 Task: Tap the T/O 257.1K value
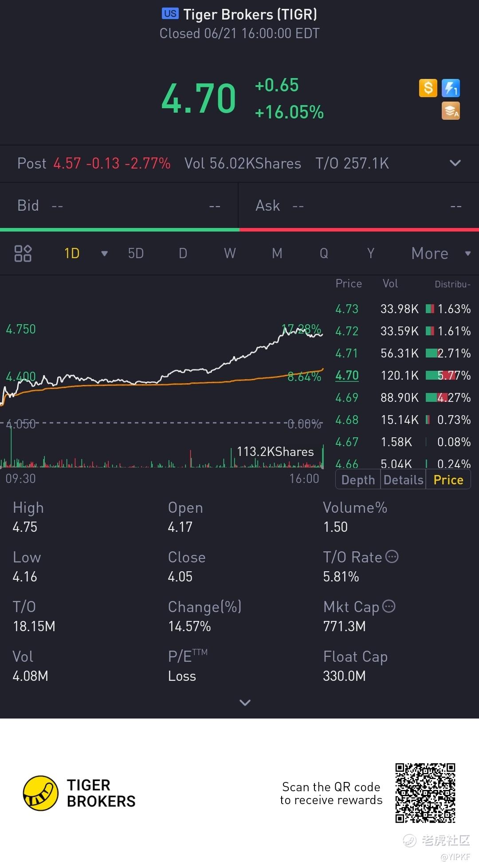pyautogui.click(x=352, y=163)
